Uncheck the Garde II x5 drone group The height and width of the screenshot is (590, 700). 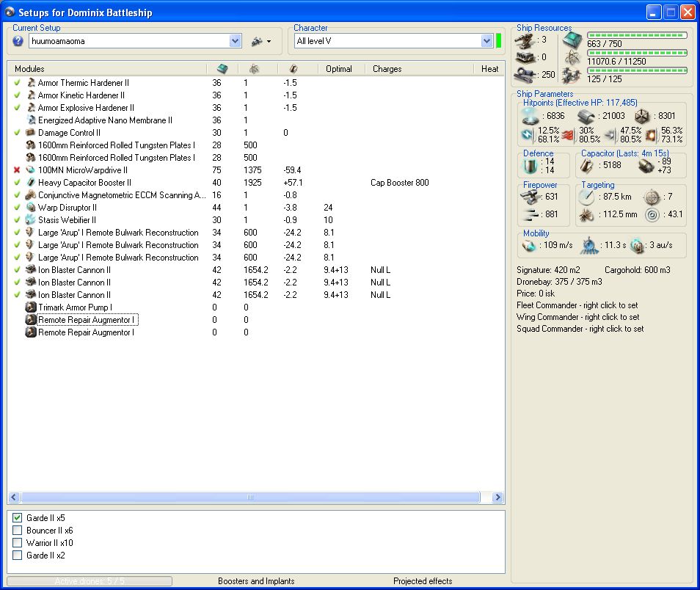pos(18,518)
